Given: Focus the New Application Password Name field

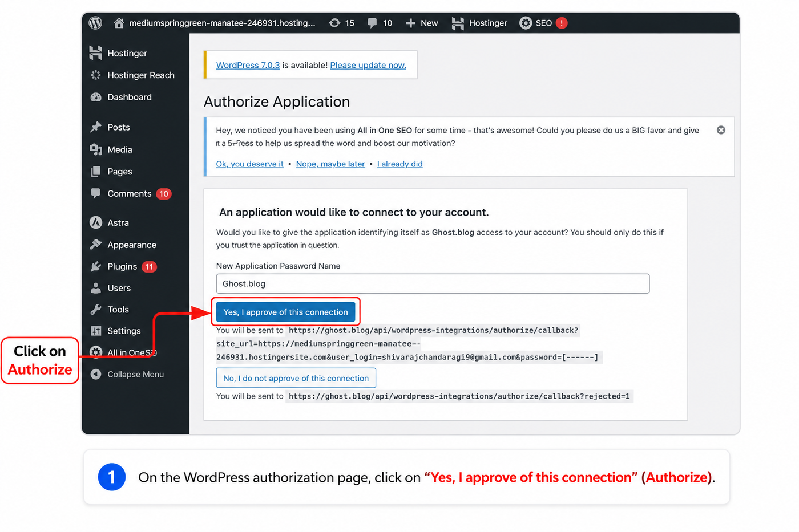Looking at the screenshot, I should tap(433, 283).
